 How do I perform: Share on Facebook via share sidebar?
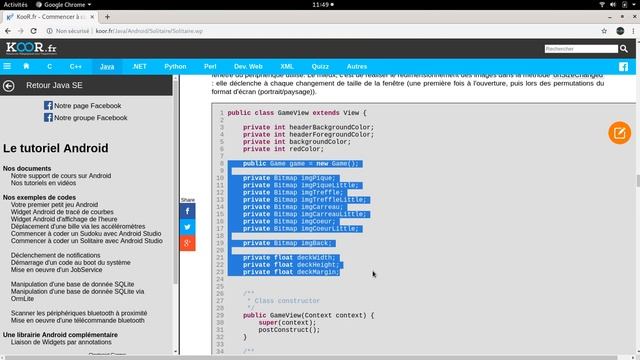[x=187, y=211]
